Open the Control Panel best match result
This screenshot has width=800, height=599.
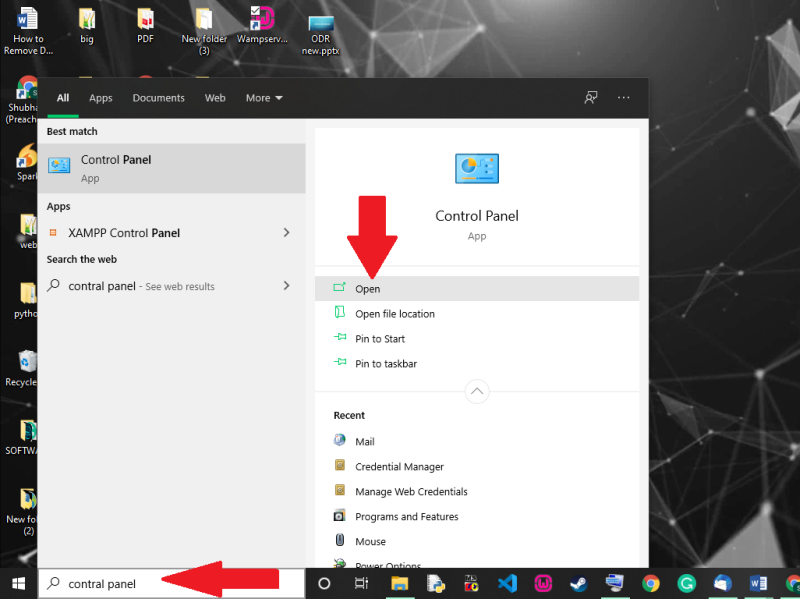click(x=171, y=168)
